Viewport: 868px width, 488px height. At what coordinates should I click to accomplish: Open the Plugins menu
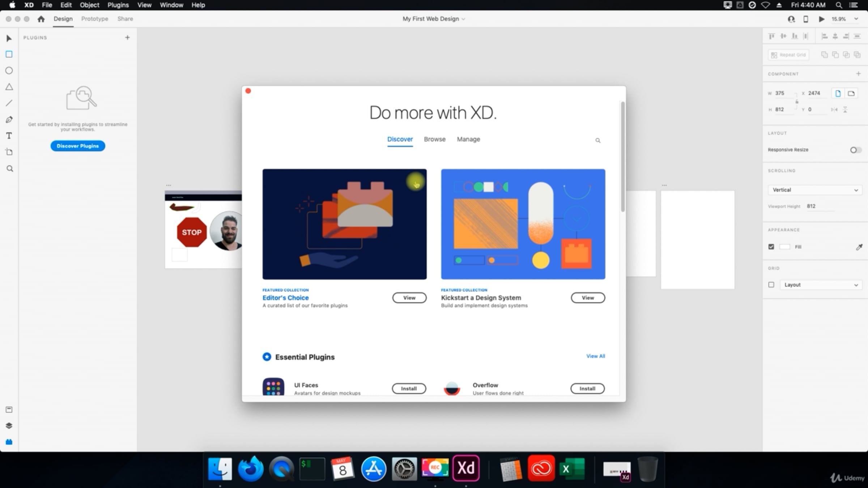118,5
